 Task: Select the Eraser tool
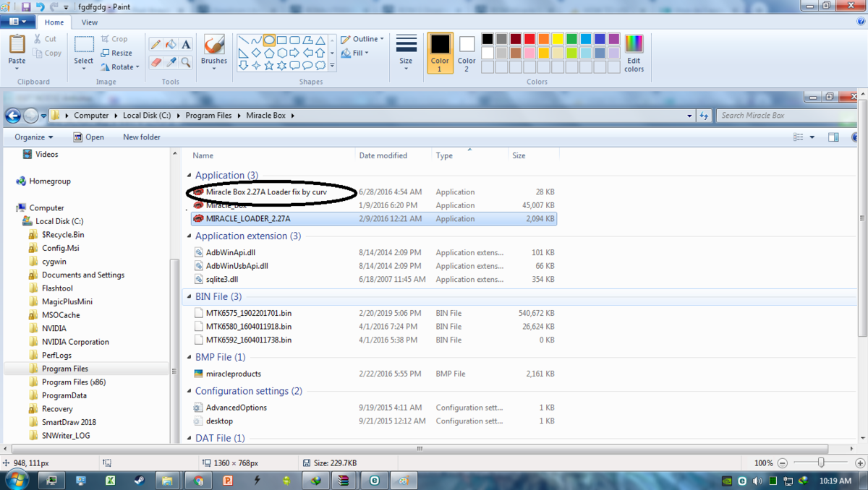[x=156, y=63]
